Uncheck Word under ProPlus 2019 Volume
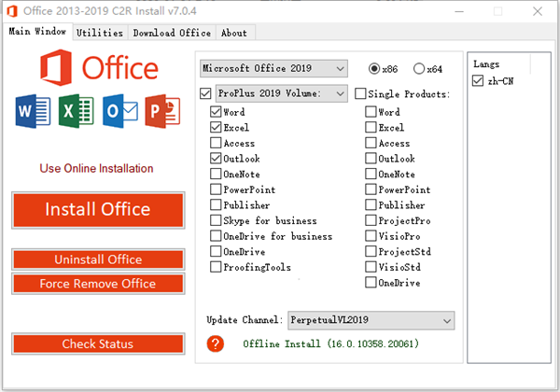Image resolution: width=560 pixels, height=392 pixels. [216, 111]
